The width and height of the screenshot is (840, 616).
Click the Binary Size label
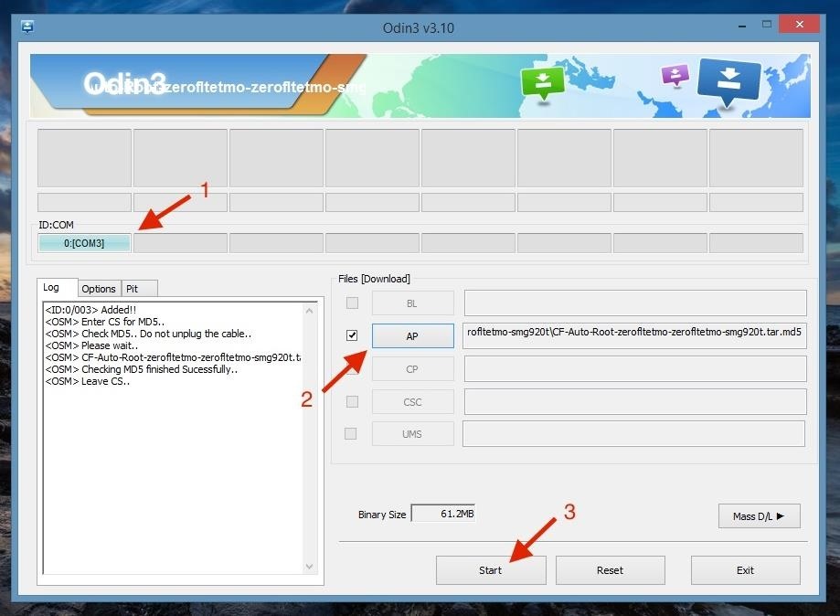pos(382,515)
